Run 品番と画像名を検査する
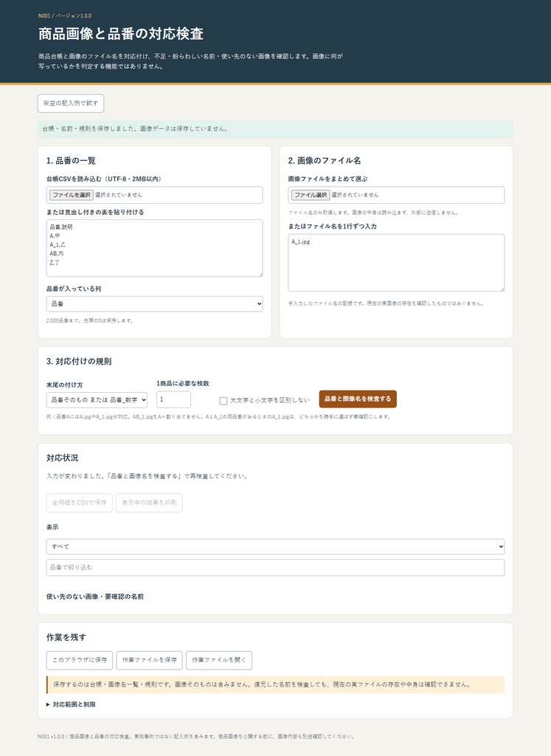Image resolution: width=551 pixels, height=756 pixels. click(x=358, y=399)
